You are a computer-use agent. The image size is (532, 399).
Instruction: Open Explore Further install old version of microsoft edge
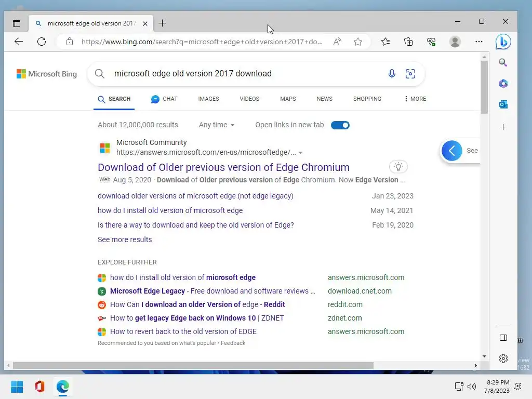183,277
